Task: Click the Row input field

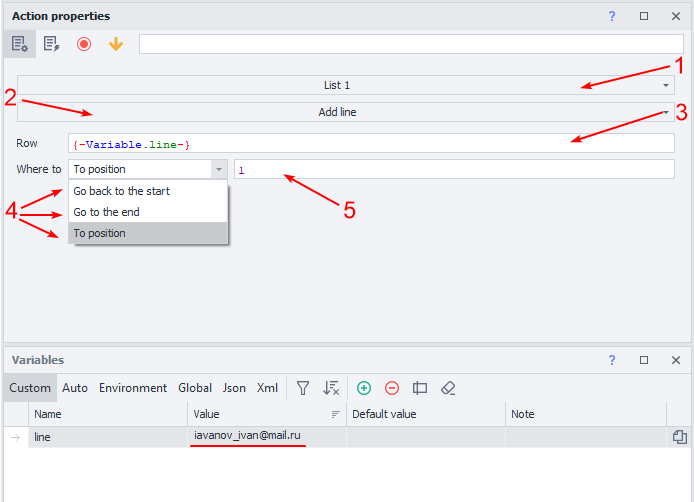Action: tap(370, 144)
